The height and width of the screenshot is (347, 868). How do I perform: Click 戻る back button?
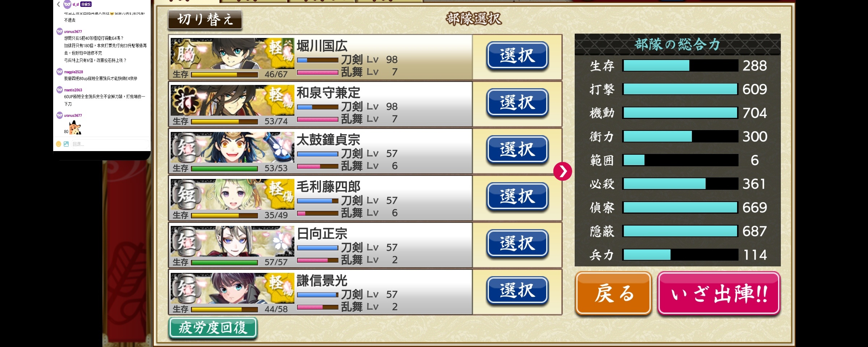pos(613,294)
